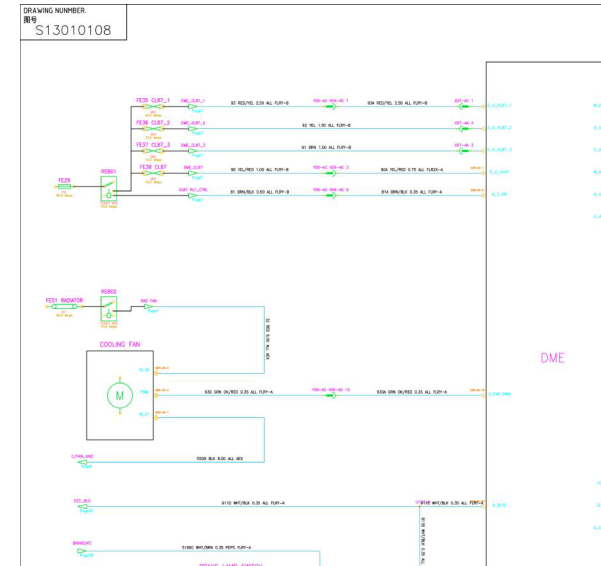This screenshot has width=601, height=566.
Task: Click wire label 81A BRN/BLK 0.35
Action: tap(412, 192)
